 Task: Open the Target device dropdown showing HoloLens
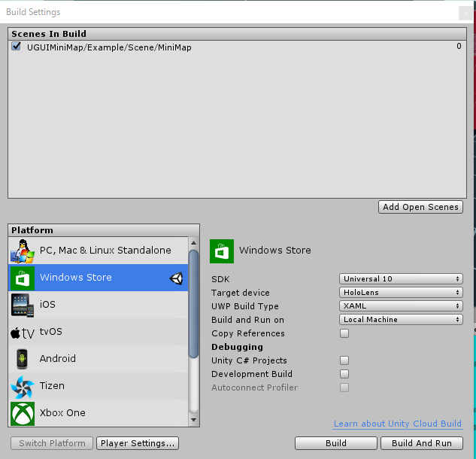point(401,292)
